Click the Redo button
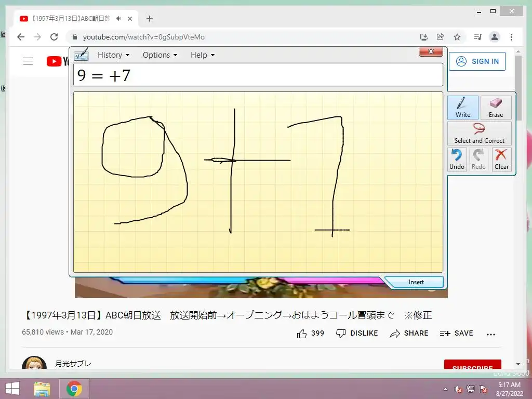This screenshot has height=399, width=532. (x=478, y=159)
